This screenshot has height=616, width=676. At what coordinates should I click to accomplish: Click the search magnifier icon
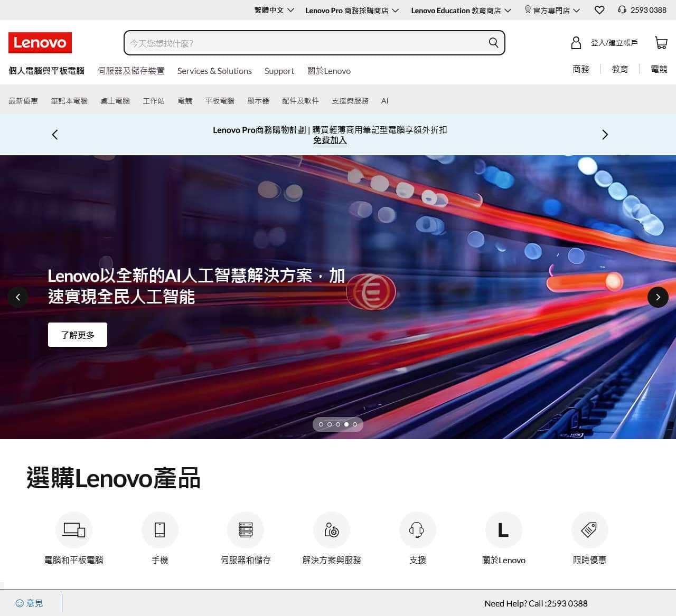pyautogui.click(x=493, y=43)
